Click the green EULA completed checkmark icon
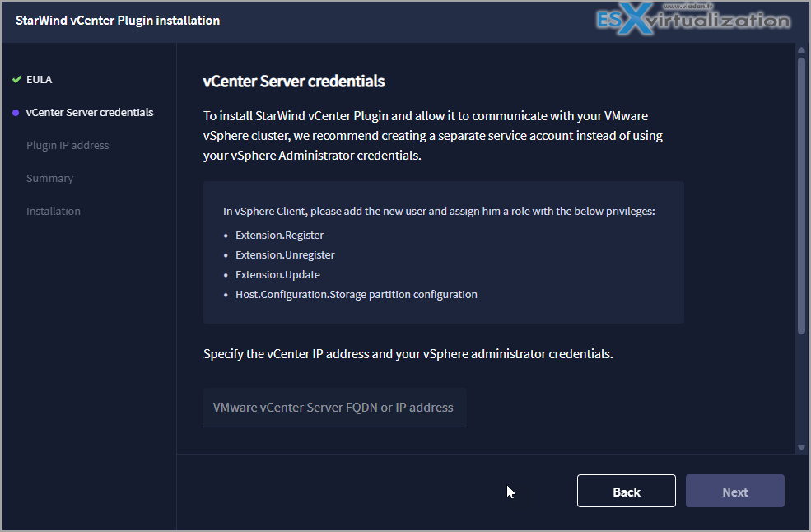The image size is (811, 532). click(16, 80)
